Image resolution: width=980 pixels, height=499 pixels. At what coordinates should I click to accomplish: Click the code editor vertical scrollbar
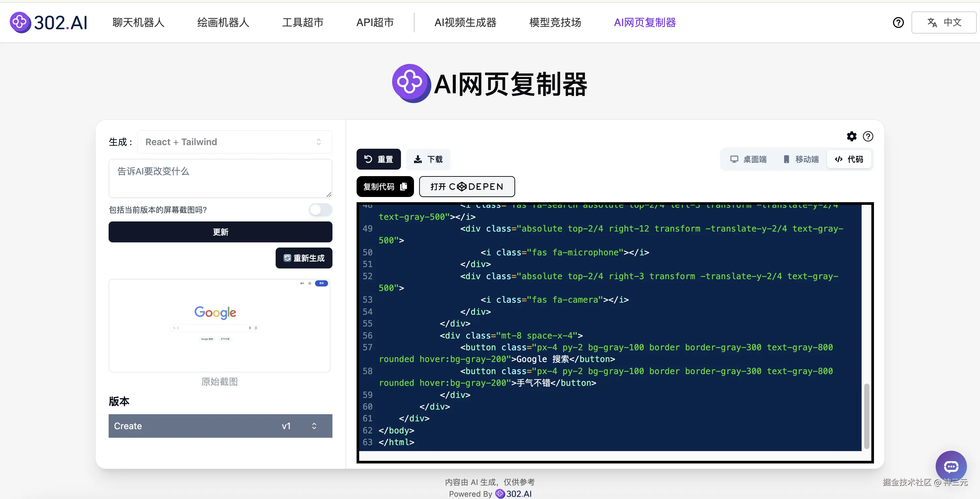866,416
